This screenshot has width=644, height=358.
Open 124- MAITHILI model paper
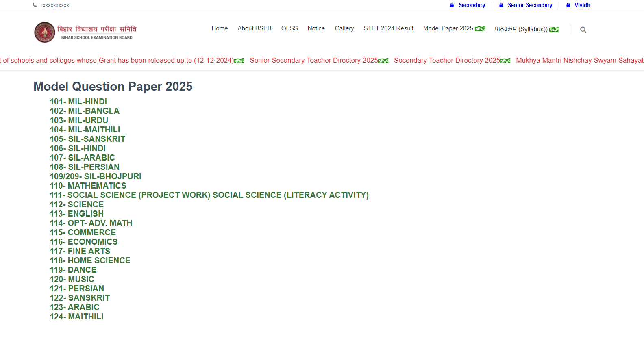click(76, 317)
